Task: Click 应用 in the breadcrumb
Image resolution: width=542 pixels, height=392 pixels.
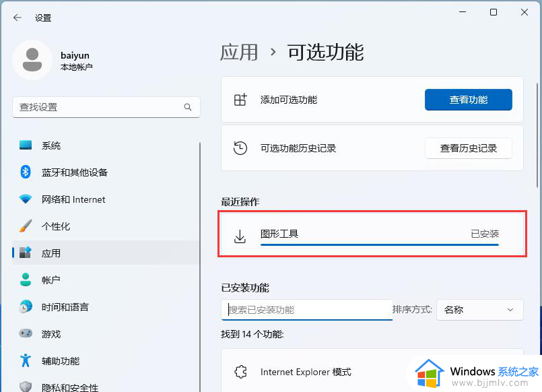Action: click(239, 53)
